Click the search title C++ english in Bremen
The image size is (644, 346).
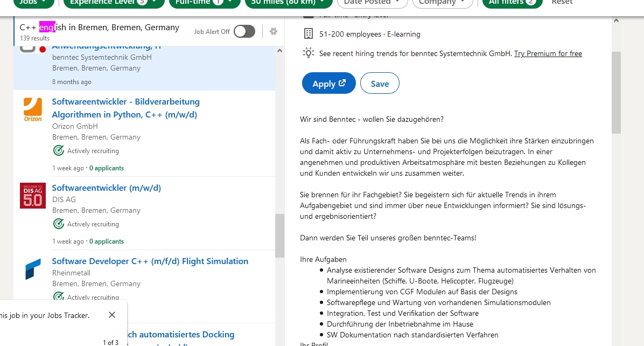click(x=100, y=27)
